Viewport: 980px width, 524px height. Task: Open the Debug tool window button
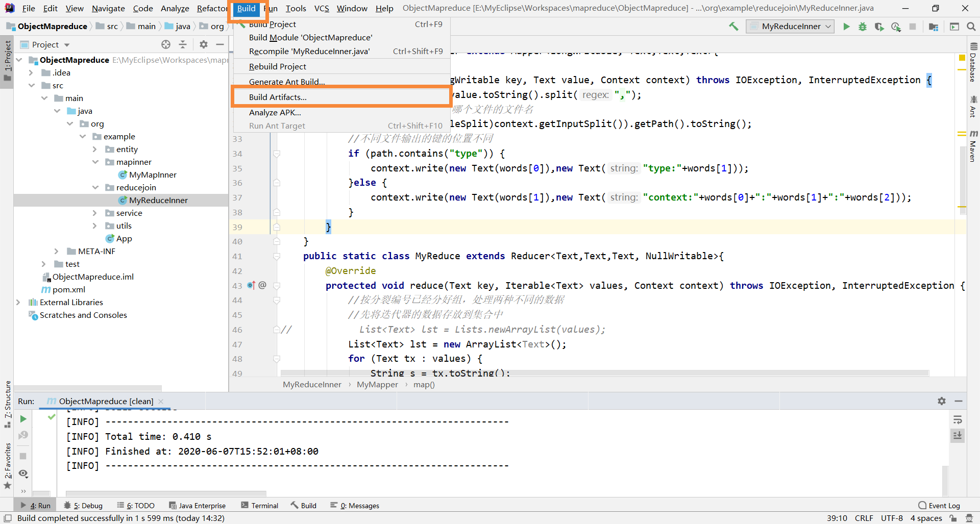point(83,506)
